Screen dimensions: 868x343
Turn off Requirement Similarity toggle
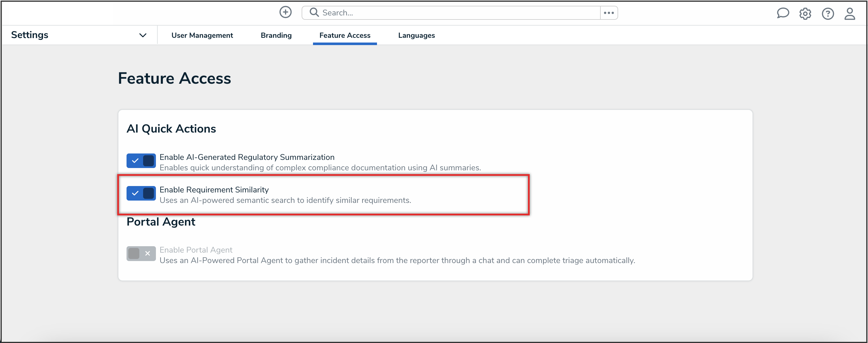point(141,193)
